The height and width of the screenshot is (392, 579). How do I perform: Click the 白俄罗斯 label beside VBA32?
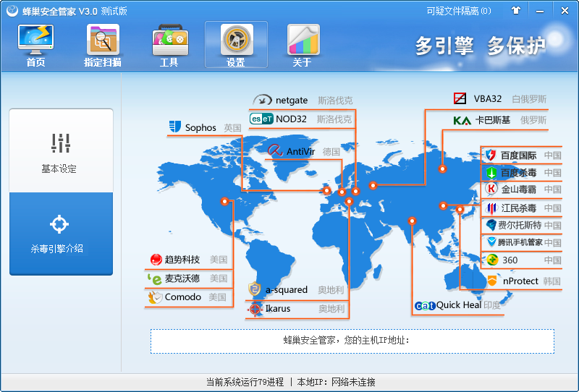point(529,99)
